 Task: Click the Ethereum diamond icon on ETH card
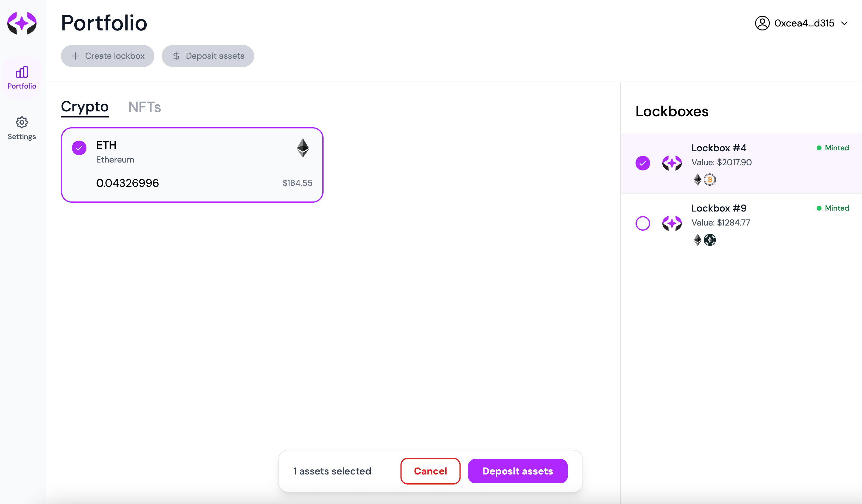(303, 148)
